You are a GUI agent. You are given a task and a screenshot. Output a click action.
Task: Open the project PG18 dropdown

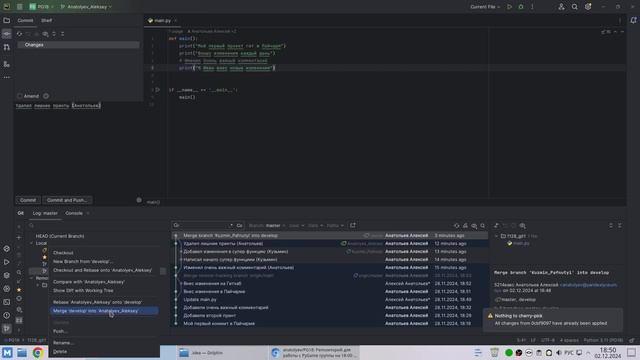tap(42, 7)
